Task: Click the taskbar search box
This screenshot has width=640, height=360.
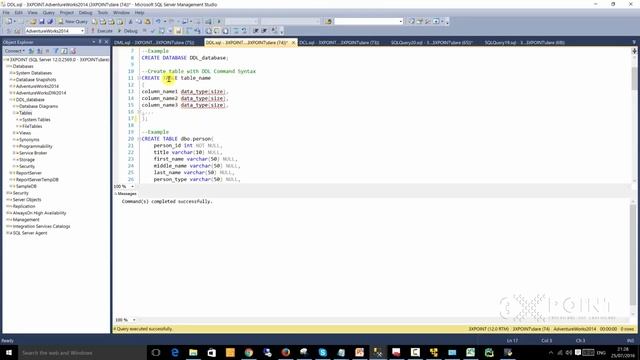Action: 82,353
